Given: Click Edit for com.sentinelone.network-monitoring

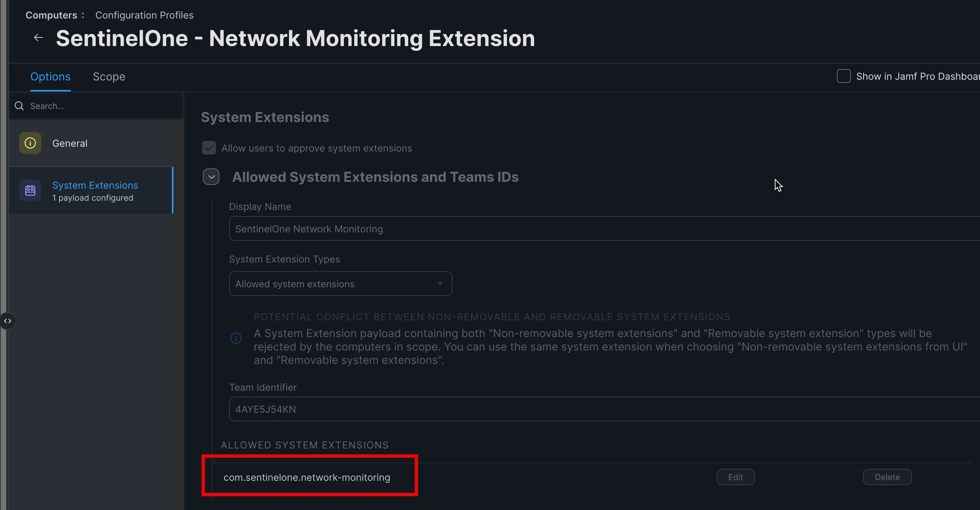Looking at the screenshot, I should click(736, 477).
